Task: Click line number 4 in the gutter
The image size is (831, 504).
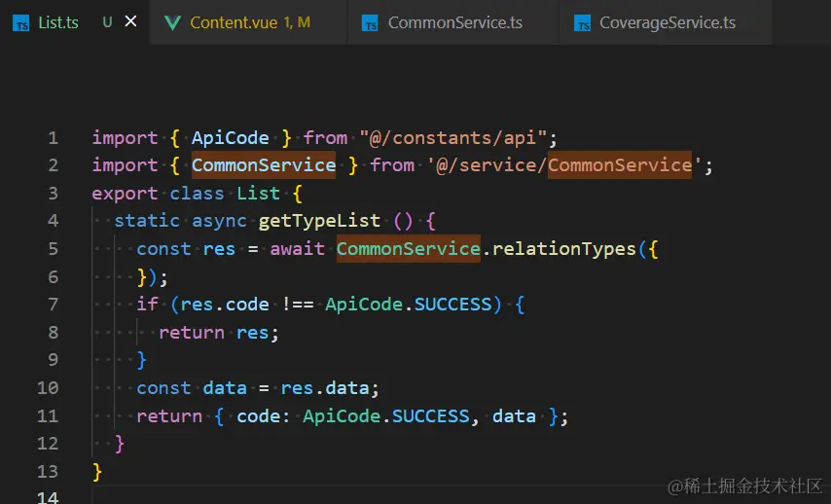Action: point(53,221)
